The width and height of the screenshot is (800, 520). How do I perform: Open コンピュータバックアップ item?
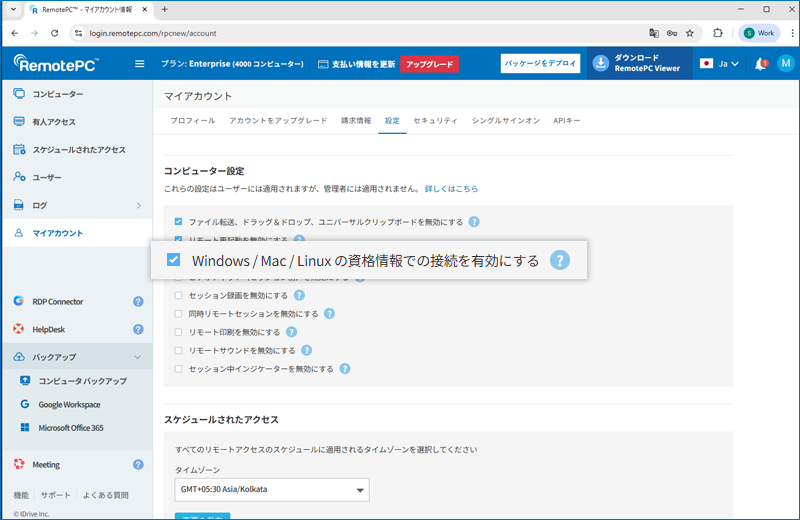click(x=83, y=381)
